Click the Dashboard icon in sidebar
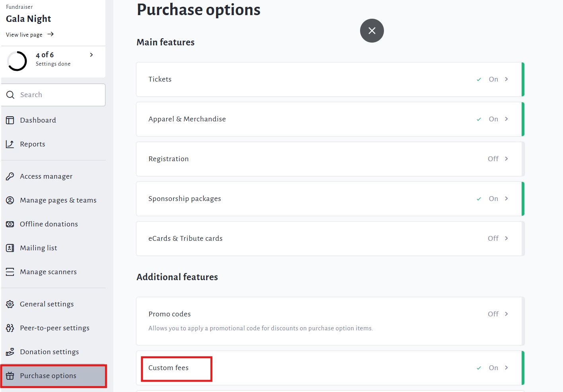The image size is (563, 392). (x=10, y=120)
